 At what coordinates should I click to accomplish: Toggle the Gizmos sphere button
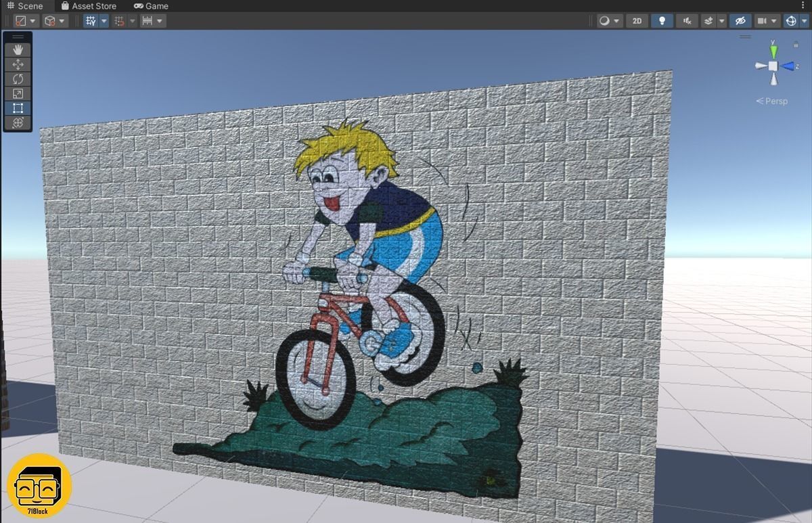(x=790, y=21)
